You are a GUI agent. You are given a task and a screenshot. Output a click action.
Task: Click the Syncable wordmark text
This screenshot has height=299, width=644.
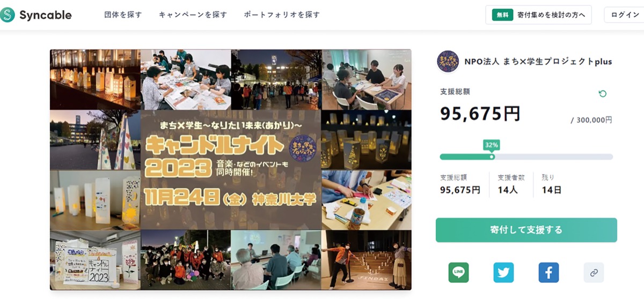(46, 15)
